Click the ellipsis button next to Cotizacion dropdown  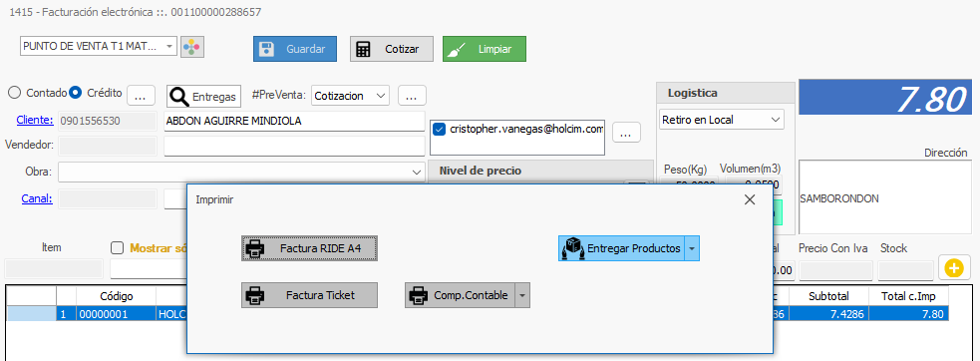tap(412, 96)
